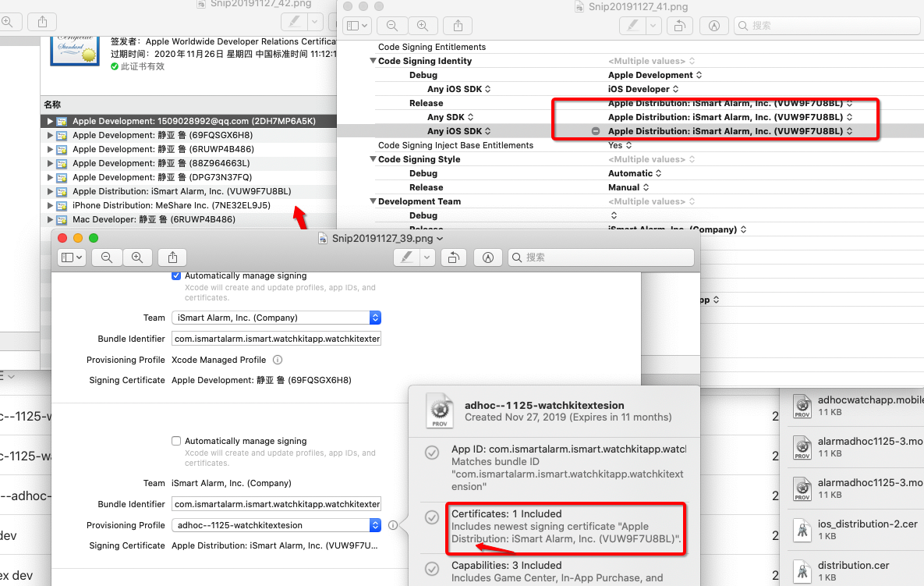This screenshot has width=924, height=586.
Task: Zoom in within the Snip20191127_39.png window
Action: click(137, 257)
